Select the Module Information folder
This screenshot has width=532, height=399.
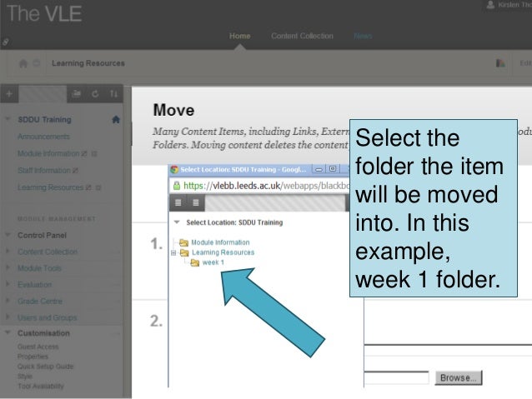[x=220, y=242]
